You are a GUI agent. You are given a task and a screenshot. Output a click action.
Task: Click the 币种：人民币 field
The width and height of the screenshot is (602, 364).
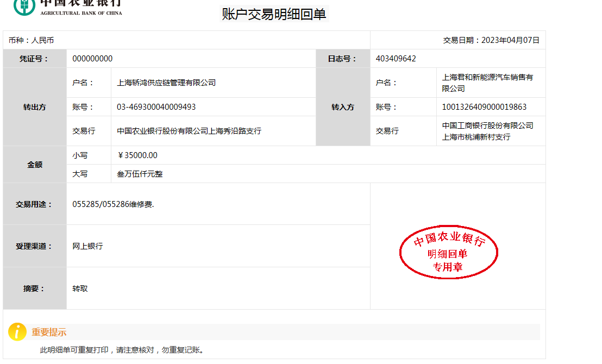click(x=31, y=40)
